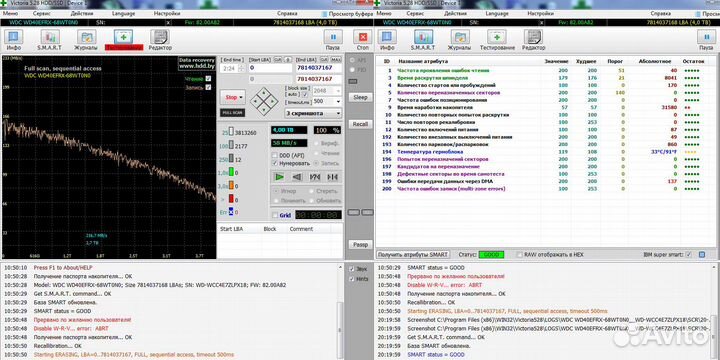Click the green play scan button

tap(279, 177)
